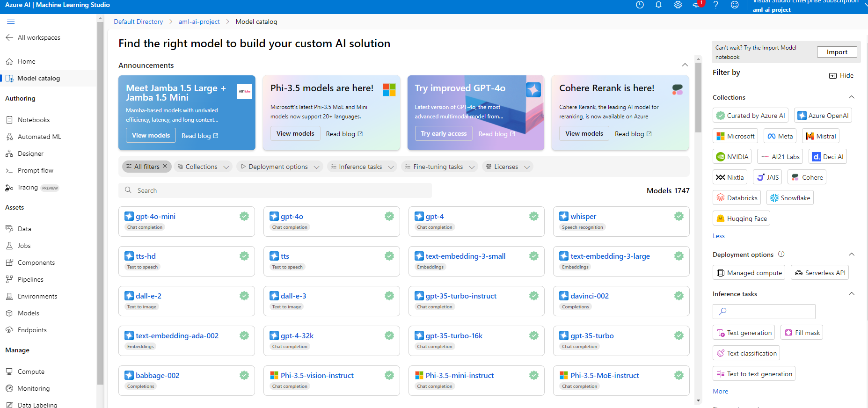This screenshot has height=408, width=868.
Task: Click the Cohere logo on Rerank announcement
Action: [x=677, y=89]
